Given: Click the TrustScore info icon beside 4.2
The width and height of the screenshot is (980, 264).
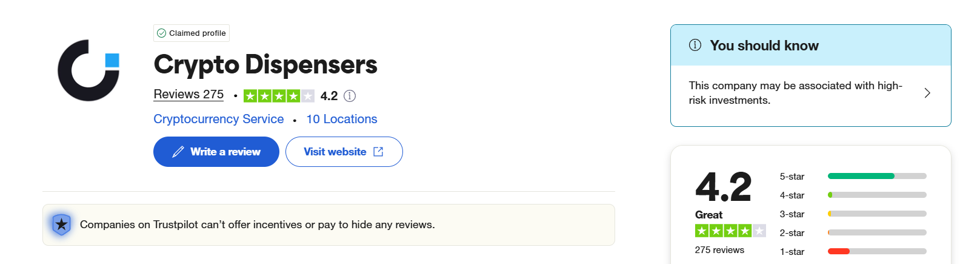Looking at the screenshot, I should coord(350,96).
